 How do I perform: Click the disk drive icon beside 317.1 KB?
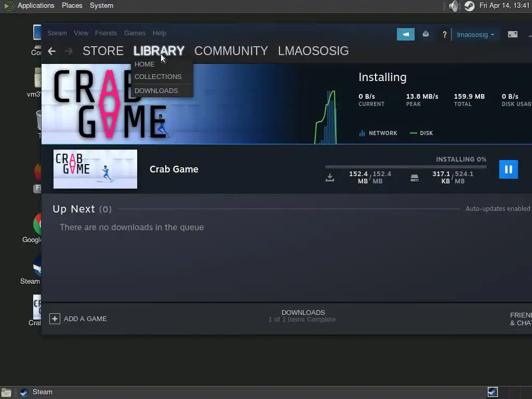point(414,178)
